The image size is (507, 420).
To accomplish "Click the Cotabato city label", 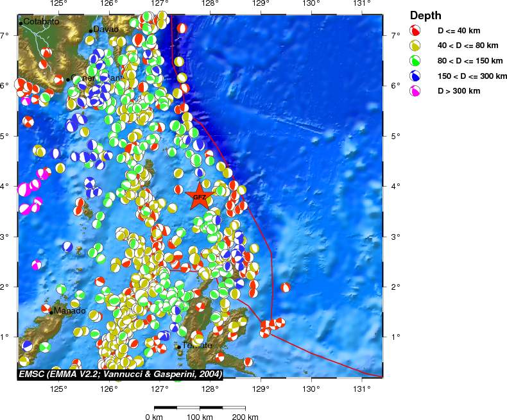I will pos(41,22).
